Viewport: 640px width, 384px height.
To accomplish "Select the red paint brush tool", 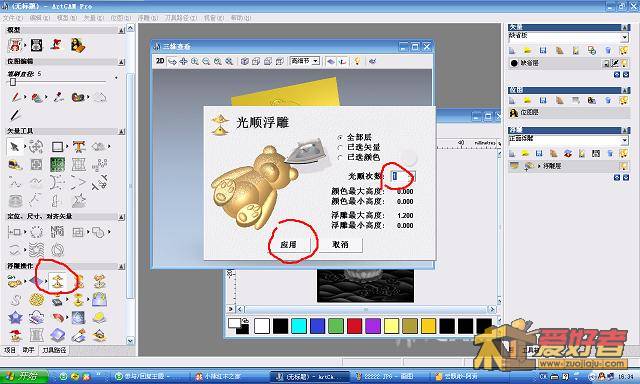I will (16, 97).
